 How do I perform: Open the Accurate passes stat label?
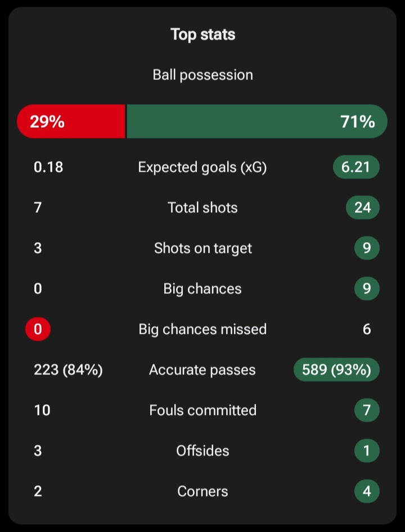tap(202, 370)
